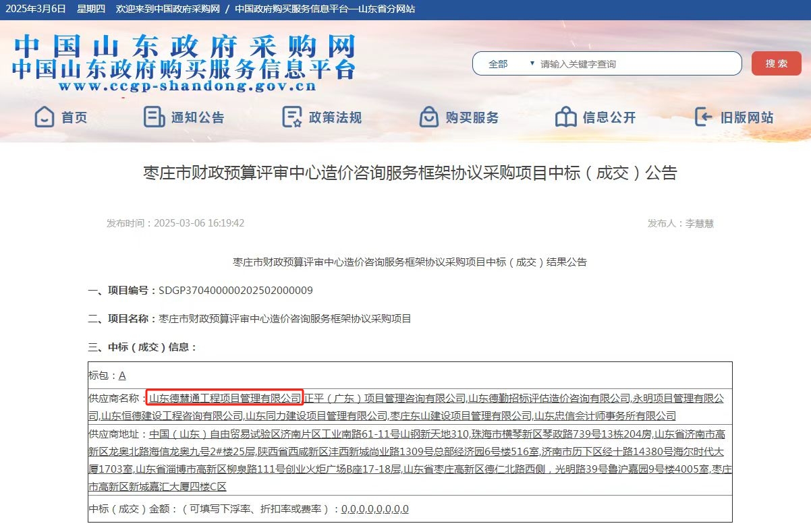Click the 三、中标（成交）信息 heading
The width and height of the screenshot is (811, 532).
pos(143,347)
